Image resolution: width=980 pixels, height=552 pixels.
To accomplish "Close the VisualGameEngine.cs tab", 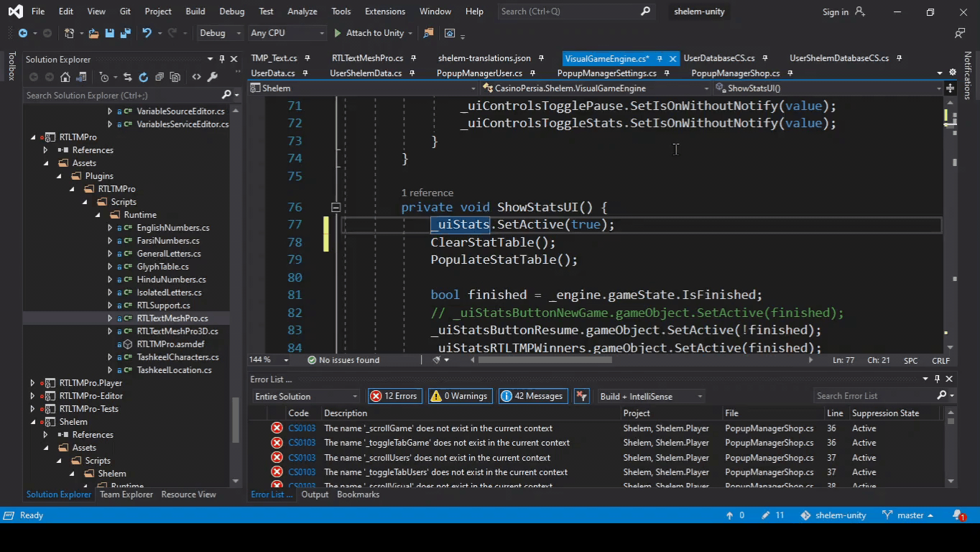I will click(x=672, y=59).
